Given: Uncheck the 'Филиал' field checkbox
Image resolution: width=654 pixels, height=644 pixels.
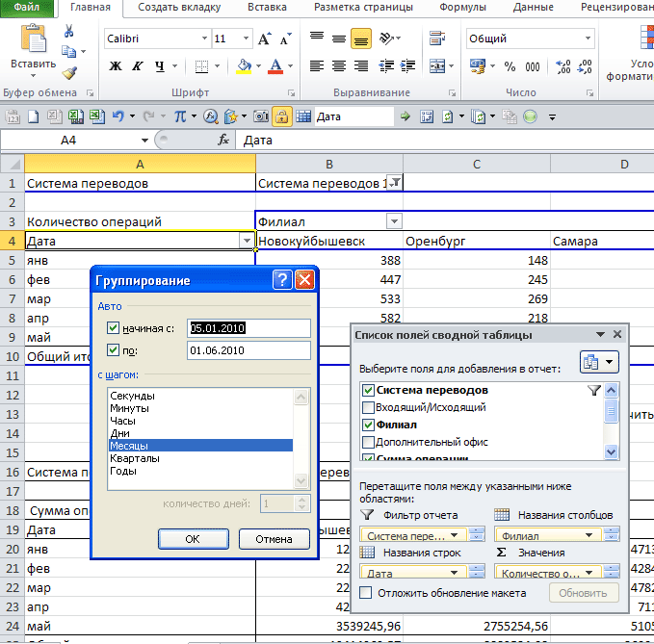Looking at the screenshot, I should pyautogui.click(x=368, y=425).
